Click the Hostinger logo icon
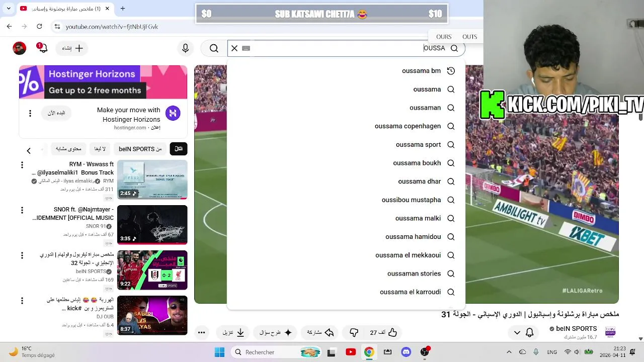The image size is (644, 362). point(173,113)
